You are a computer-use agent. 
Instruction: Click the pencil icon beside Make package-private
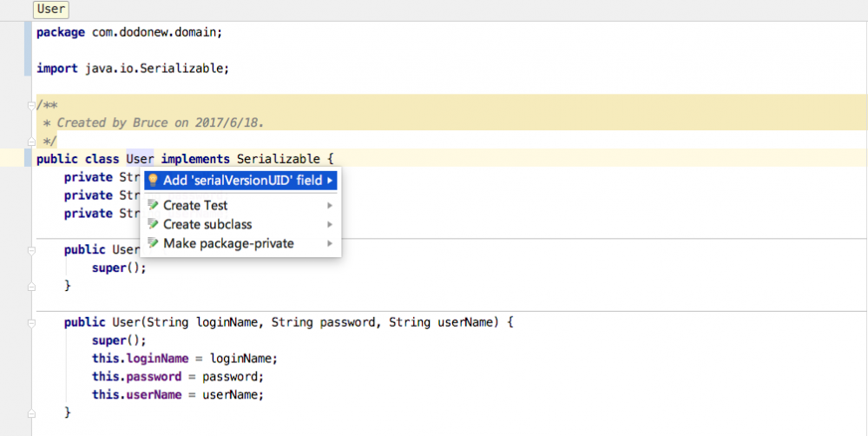tap(153, 244)
